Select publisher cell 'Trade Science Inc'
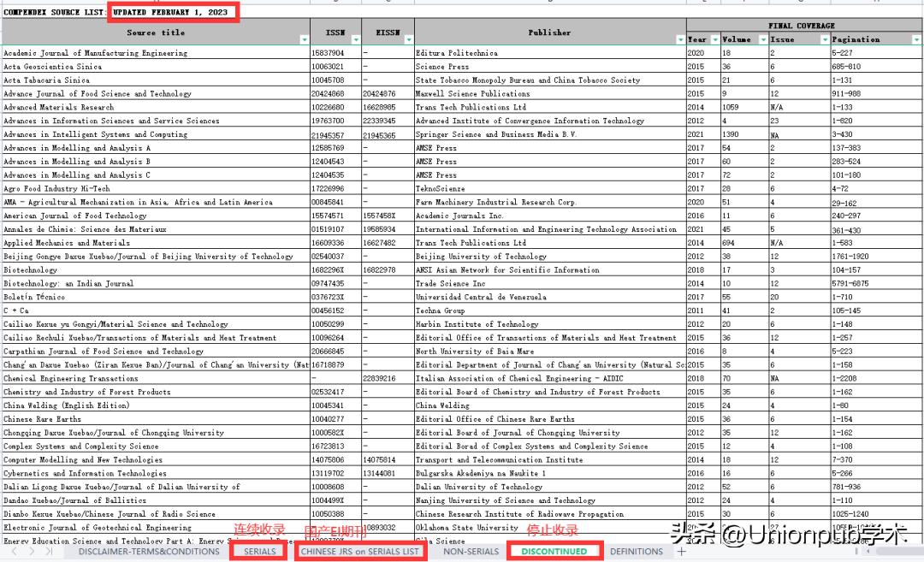 tap(550, 283)
